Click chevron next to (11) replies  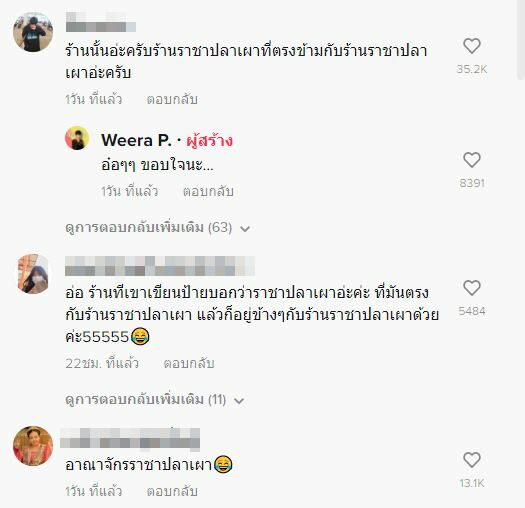(239, 401)
